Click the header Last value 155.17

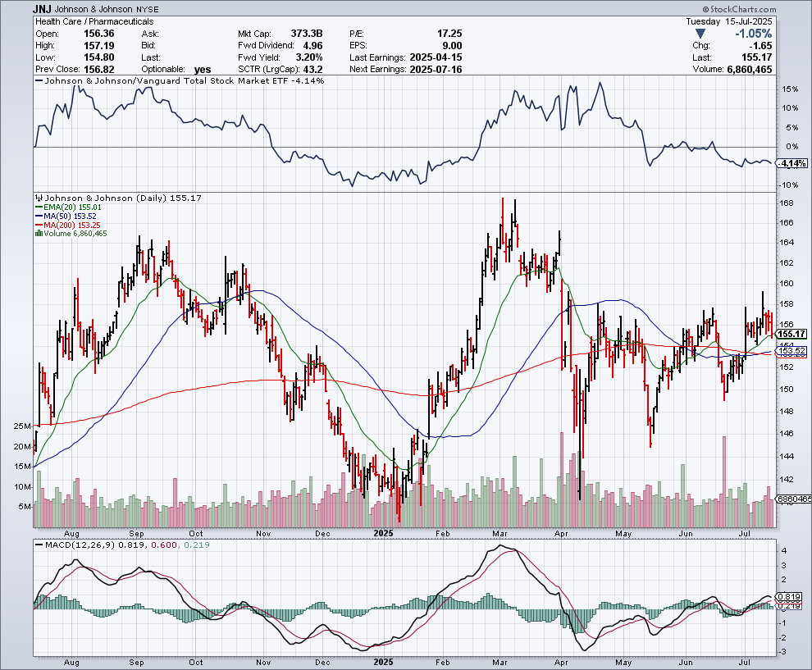[756, 57]
